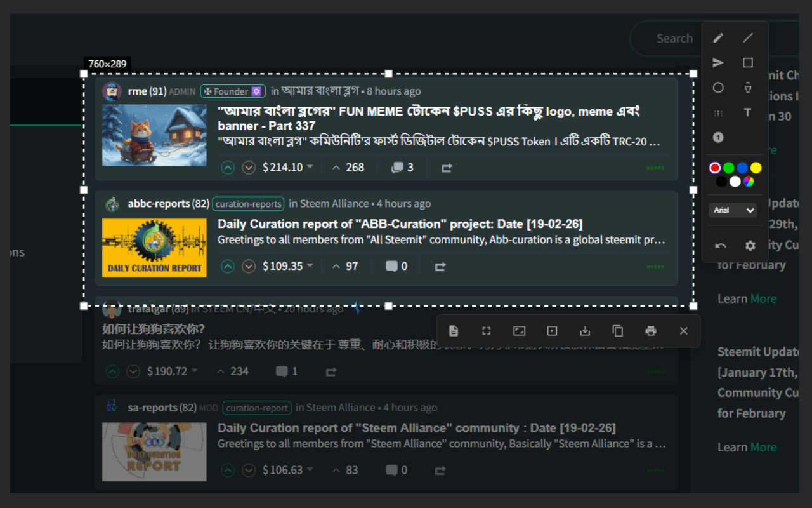Print the selected capture
This screenshot has width=812, height=508.
pyautogui.click(x=650, y=331)
